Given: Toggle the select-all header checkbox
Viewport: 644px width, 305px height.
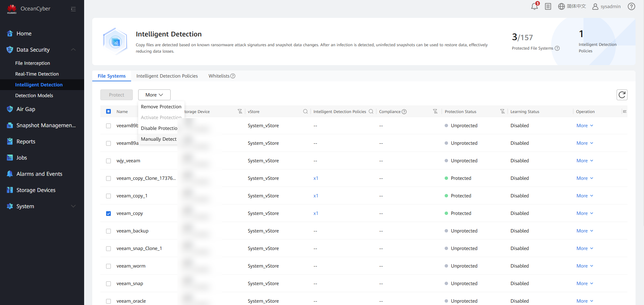Looking at the screenshot, I should pos(108,112).
